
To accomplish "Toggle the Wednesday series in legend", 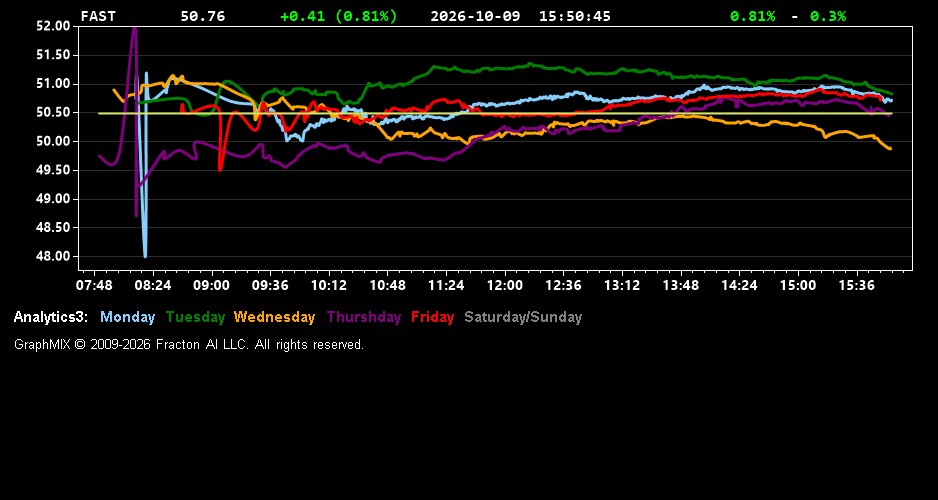I will point(275,318).
